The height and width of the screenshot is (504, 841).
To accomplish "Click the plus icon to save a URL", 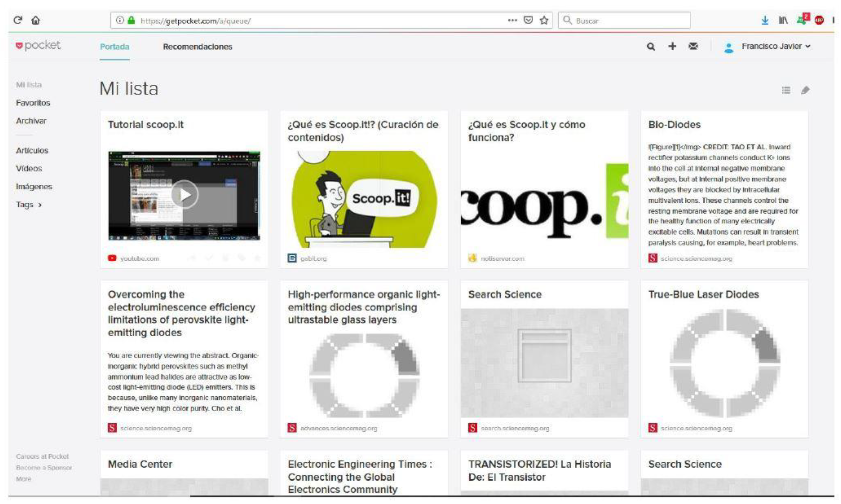I will tap(672, 46).
